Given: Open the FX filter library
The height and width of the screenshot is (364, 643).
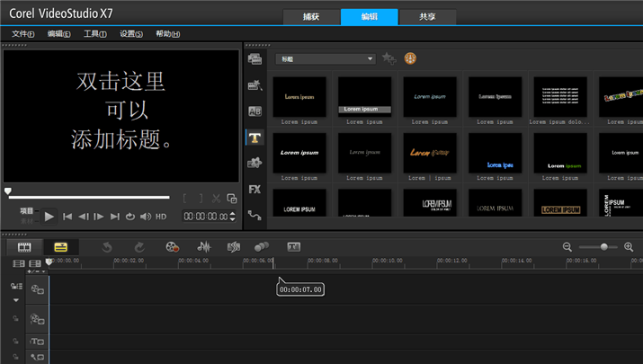Looking at the screenshot, I should click(255, 190).
